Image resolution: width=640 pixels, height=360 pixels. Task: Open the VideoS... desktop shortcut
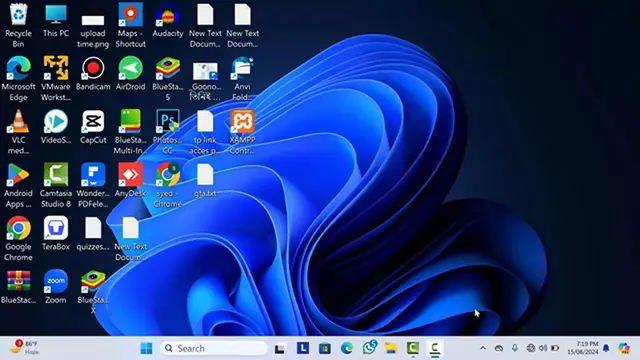(x=56, y=127)
